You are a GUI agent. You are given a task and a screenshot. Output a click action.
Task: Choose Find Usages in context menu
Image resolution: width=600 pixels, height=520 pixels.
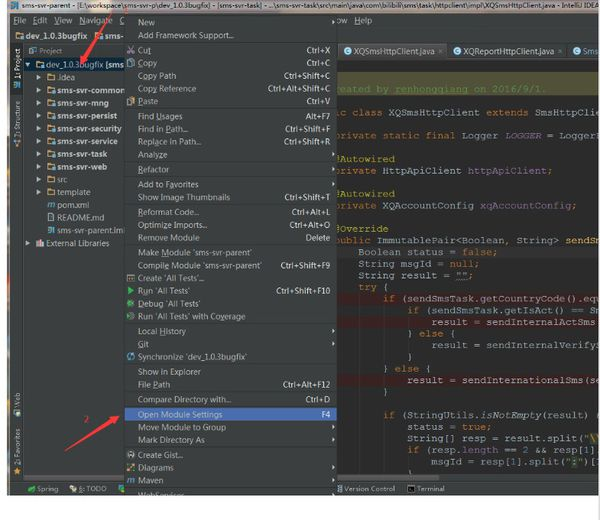pos(231,116)
